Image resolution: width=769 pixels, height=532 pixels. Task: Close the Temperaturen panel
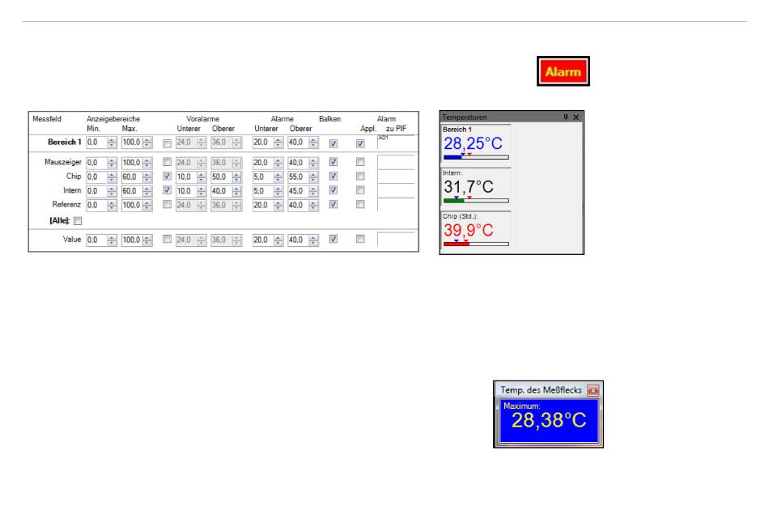click(576, 117)
